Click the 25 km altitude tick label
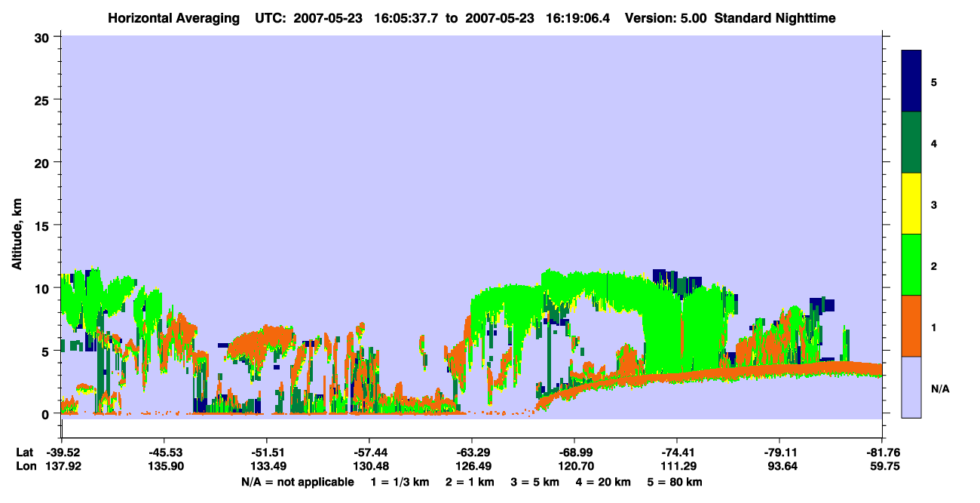980x503 pixels. click(x=43, y=100)
